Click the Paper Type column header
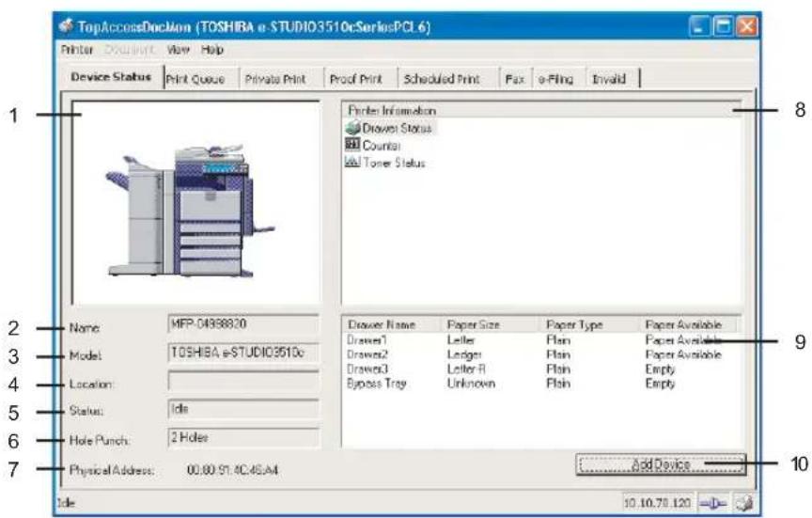 point(590,324)
